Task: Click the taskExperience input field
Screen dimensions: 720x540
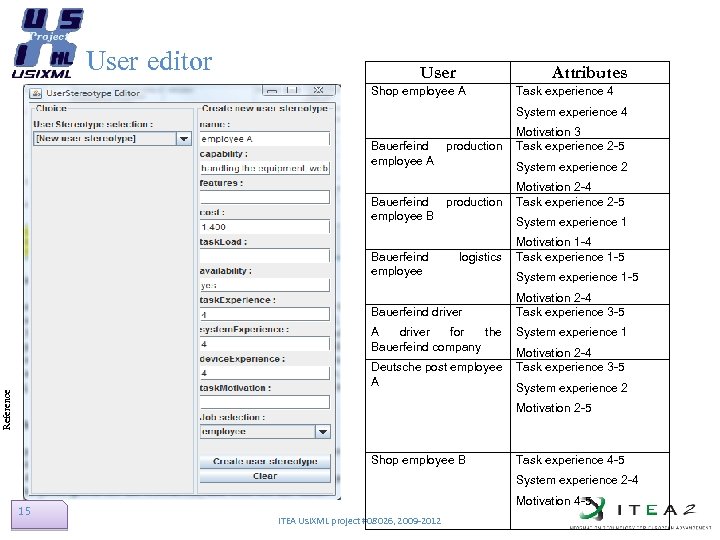Action: tap(264, 315)
